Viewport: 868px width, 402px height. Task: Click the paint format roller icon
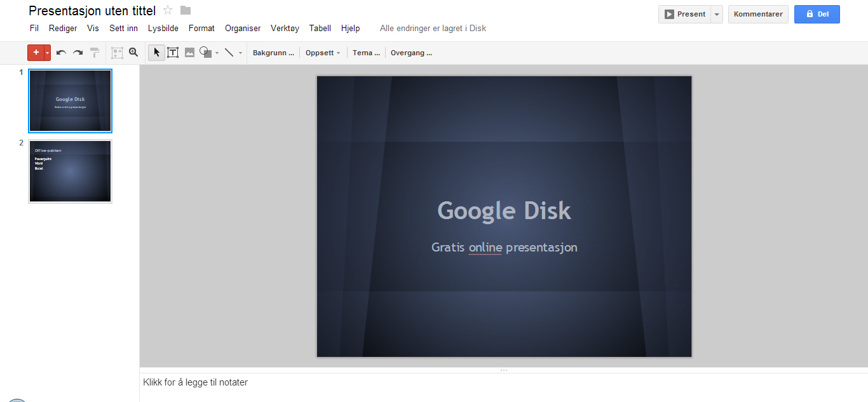(x=94, y=53)
